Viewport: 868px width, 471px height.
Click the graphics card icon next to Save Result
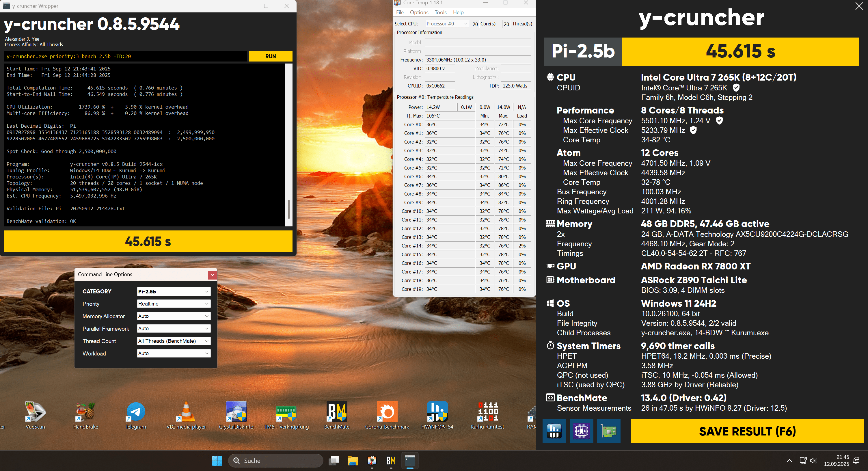(x=608, y=431)
